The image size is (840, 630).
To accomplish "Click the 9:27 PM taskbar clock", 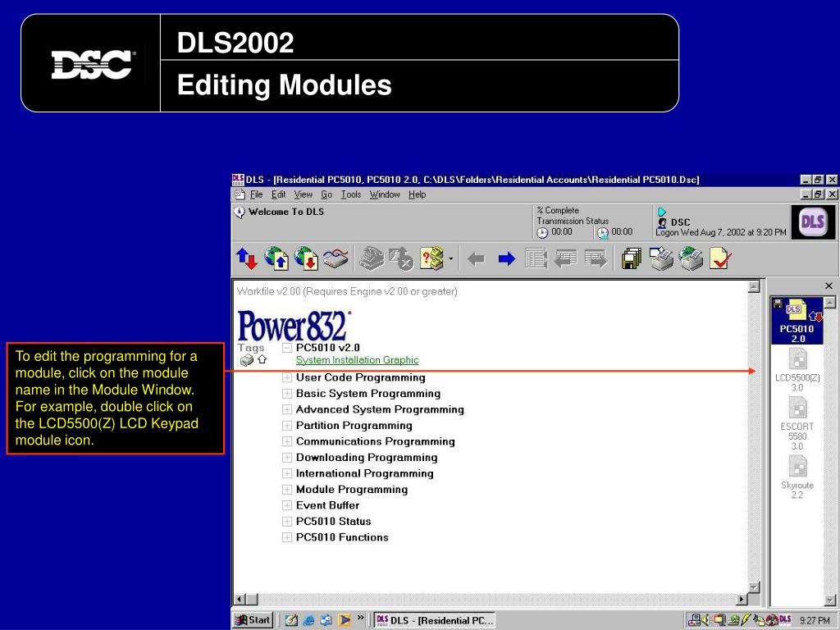I will tap(815, 620).
